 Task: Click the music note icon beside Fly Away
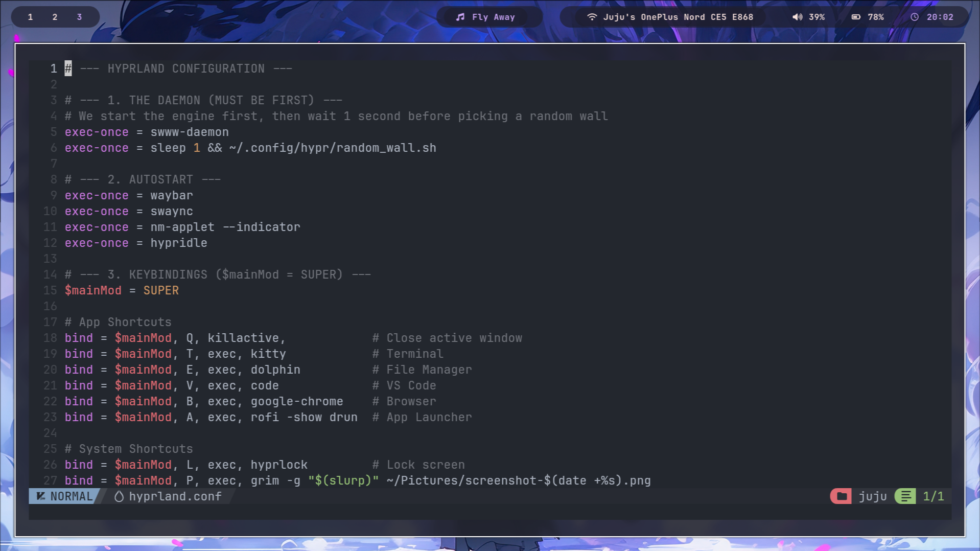(459, 17)
